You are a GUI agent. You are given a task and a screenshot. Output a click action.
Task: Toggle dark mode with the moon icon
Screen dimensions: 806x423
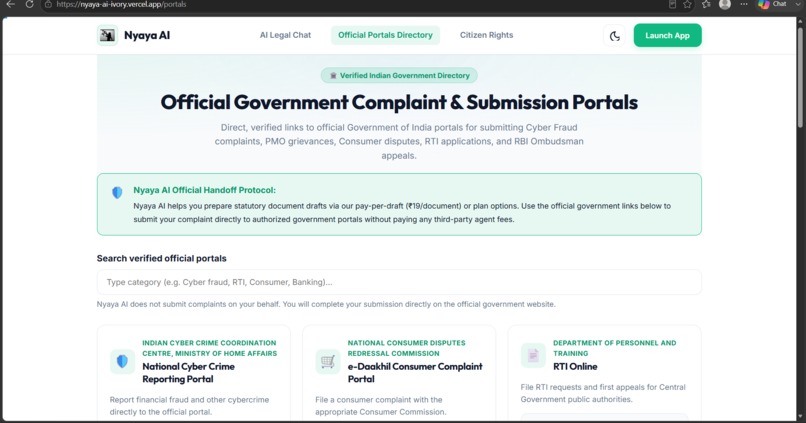pyautogui.click(x=614, y=36)
